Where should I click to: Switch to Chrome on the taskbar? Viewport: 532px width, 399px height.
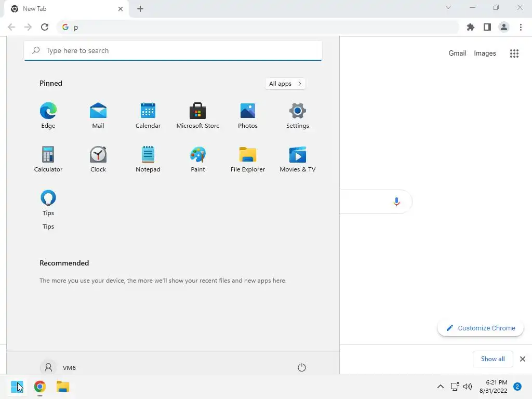(39, 387)
